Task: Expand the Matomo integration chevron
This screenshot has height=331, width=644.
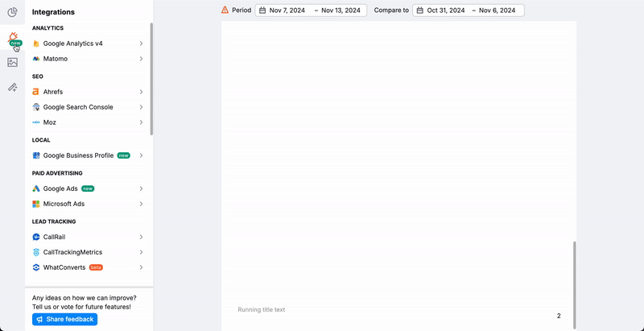Action: (x=141, y=59)
